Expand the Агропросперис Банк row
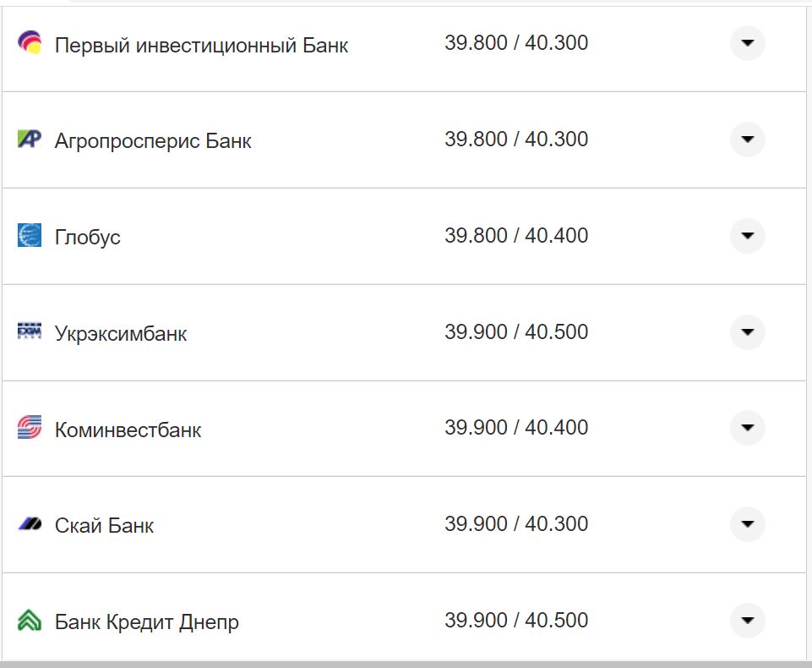 click(747, 138)
